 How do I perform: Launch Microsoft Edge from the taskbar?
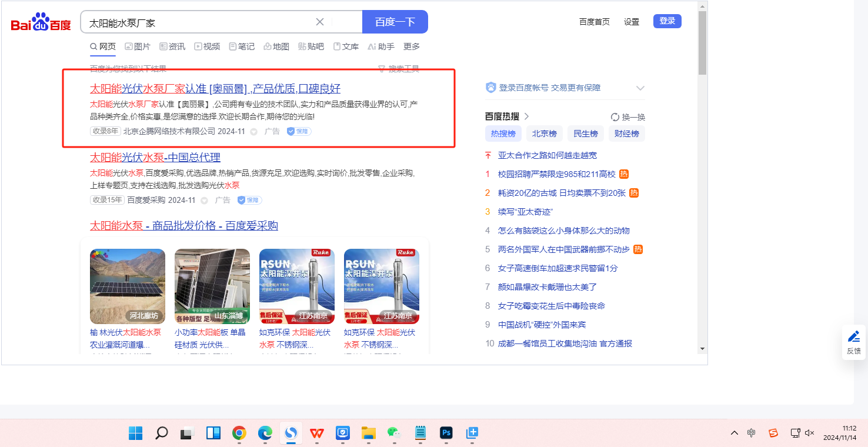pos(265,433)
